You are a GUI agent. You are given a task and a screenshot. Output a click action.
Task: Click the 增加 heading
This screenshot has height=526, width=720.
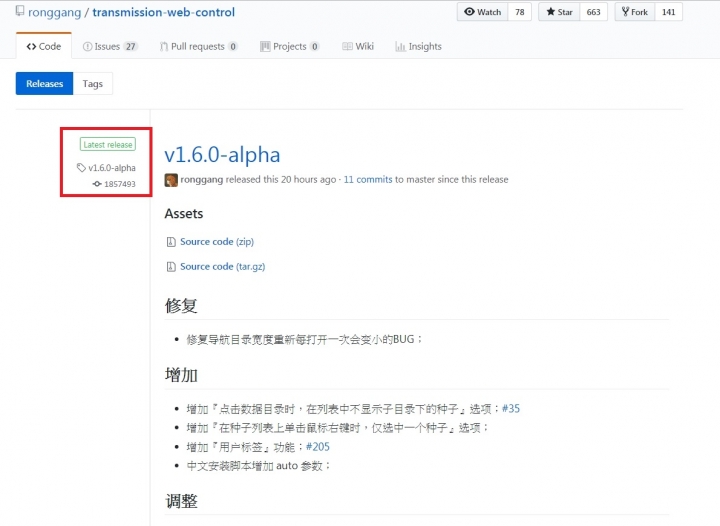tap(181, 375)
